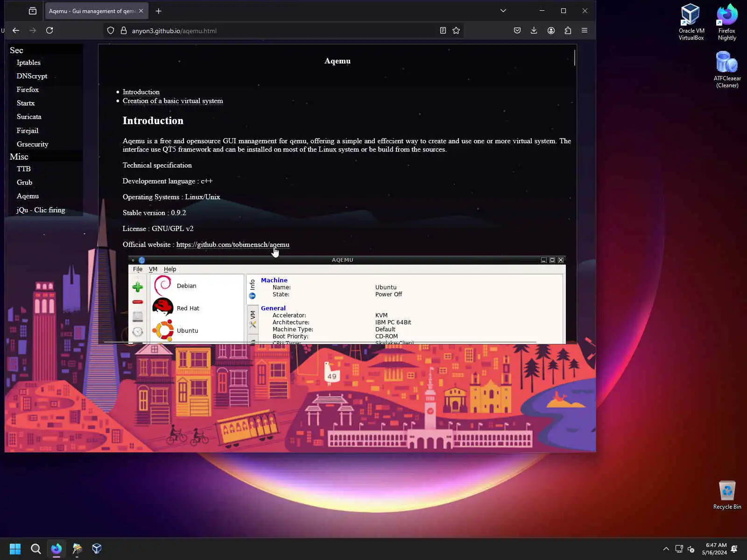Viewport: 747px width, 560px height.
Task: Click Help menu in AQEMU screenshot
Action: [x=170, y=269]
